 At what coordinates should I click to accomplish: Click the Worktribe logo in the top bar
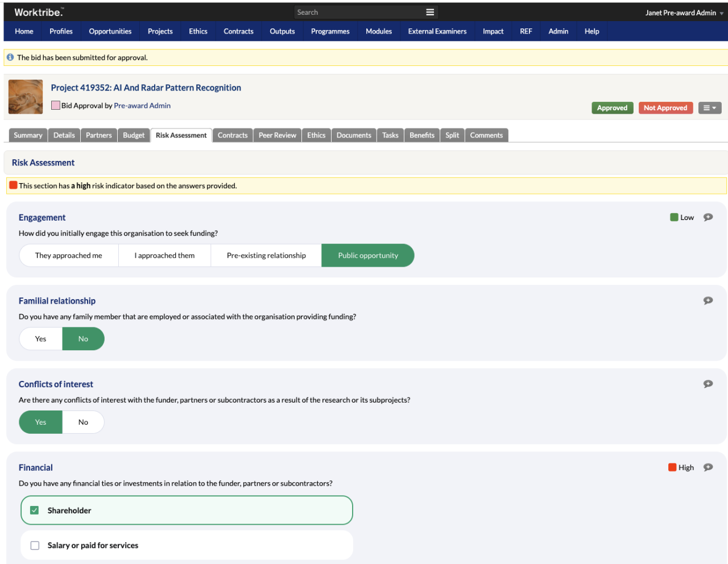[39, 11]
